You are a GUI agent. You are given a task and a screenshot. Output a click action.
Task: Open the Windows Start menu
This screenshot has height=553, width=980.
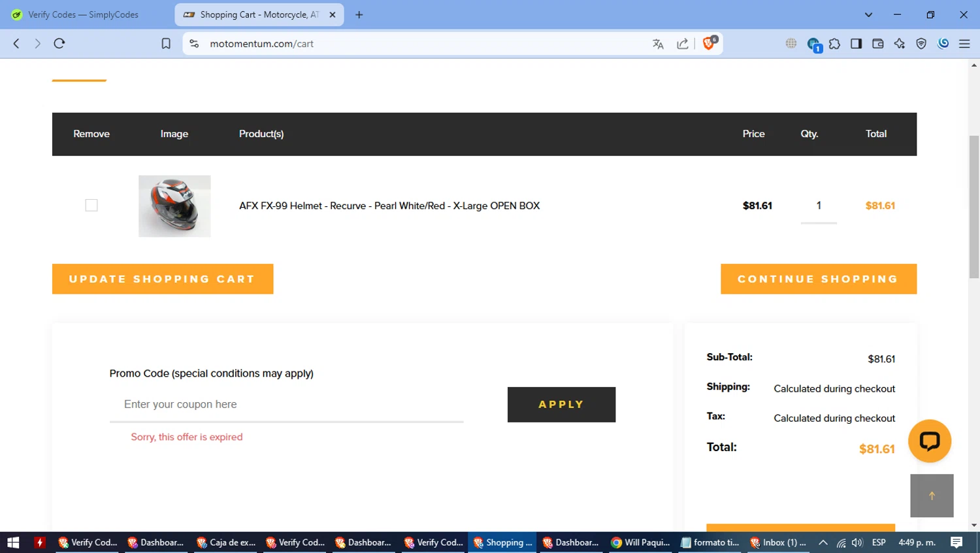(x=13, y=543)
